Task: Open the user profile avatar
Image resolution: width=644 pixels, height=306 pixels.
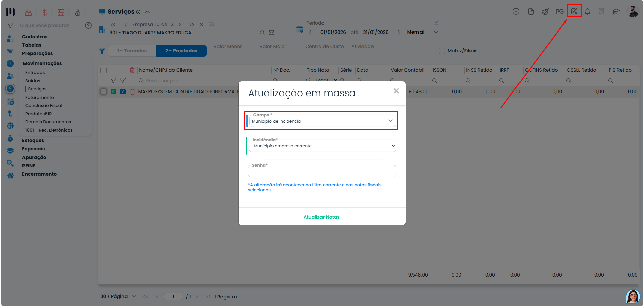Action: [633, 11]
